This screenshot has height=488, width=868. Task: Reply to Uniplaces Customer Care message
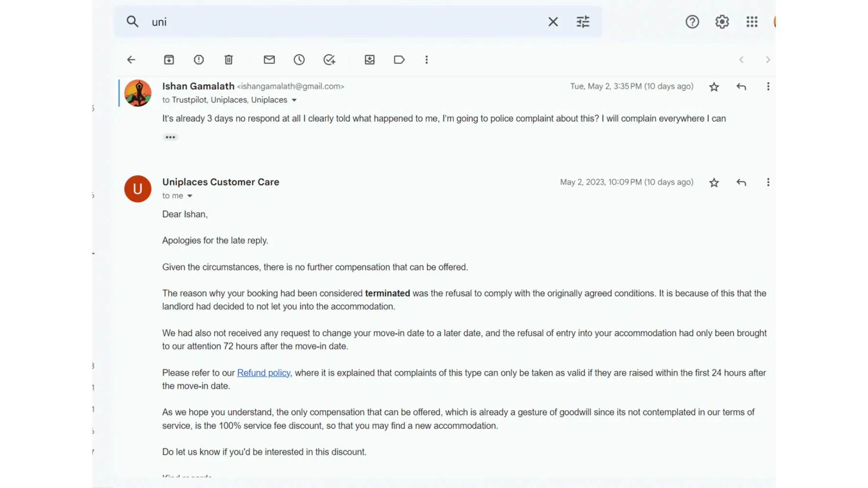coord(741,182)
